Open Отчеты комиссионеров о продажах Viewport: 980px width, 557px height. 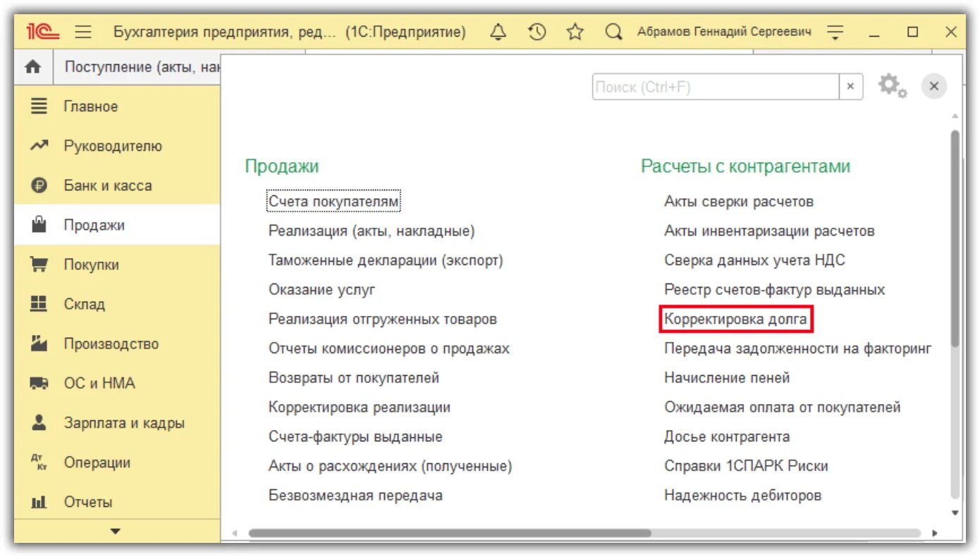point(388,348)
